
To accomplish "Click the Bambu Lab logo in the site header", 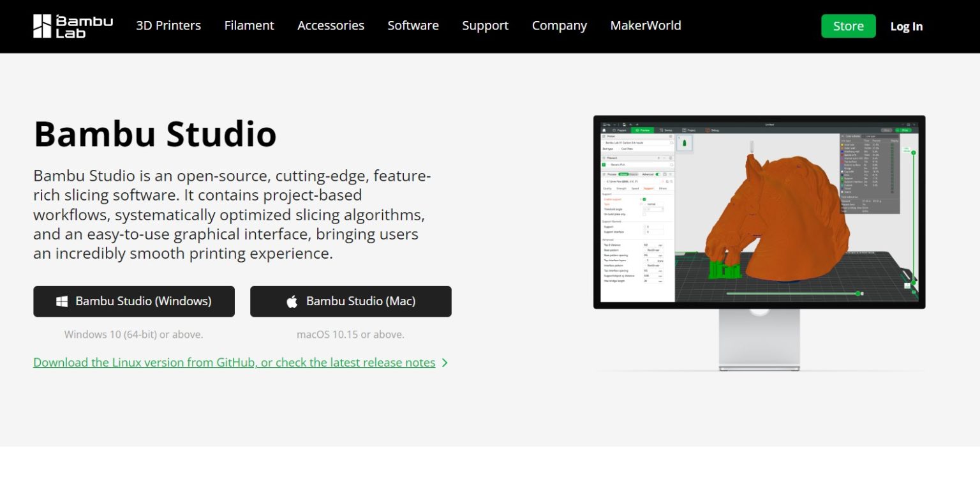I will (72, 26).
